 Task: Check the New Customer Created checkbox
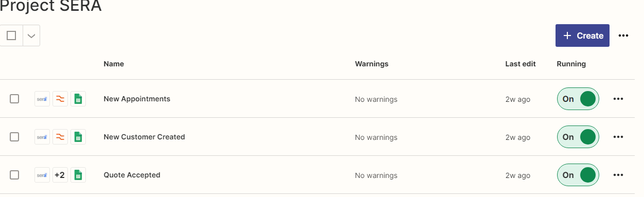click(x=14, y=137)
